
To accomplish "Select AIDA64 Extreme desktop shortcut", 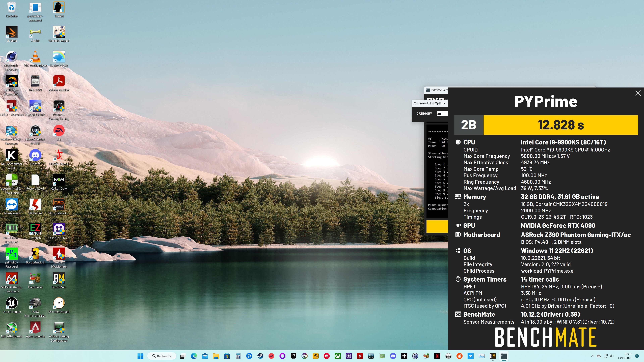I will point(12,283).
